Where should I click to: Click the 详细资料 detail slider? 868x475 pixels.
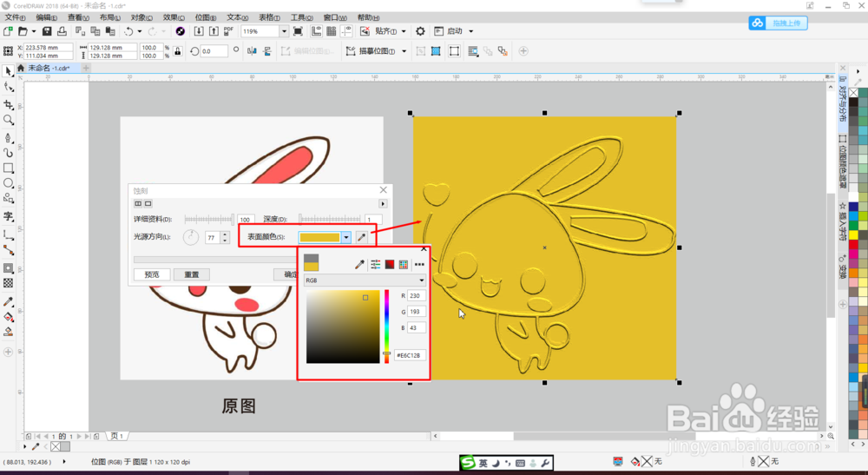(209, 219)
